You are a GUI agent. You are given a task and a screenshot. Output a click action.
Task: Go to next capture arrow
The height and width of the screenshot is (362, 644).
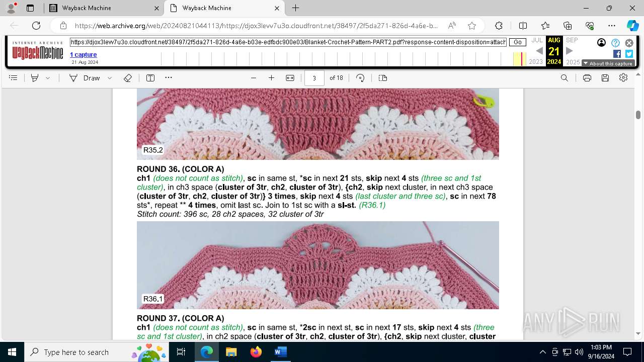pos(570,51)
